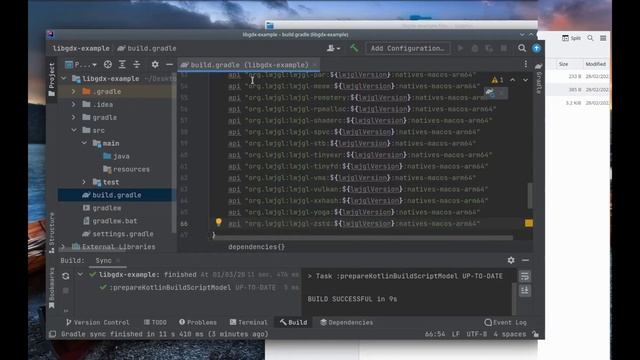Open the Gradle tool window on right edge

click(539, 79)
